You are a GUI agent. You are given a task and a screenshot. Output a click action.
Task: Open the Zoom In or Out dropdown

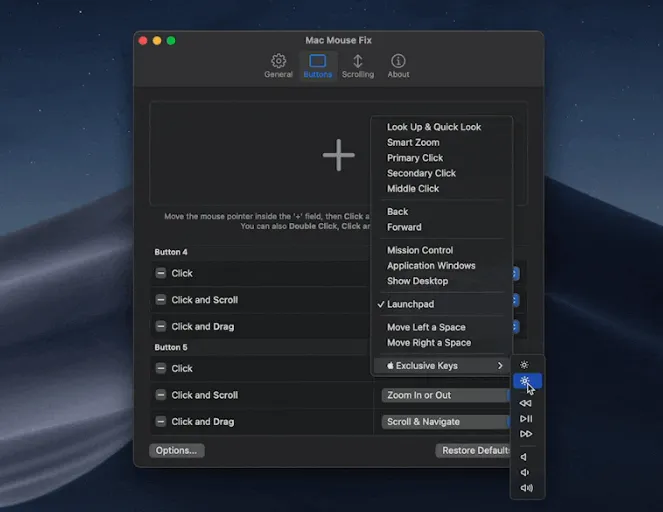(x=446, y=395)
